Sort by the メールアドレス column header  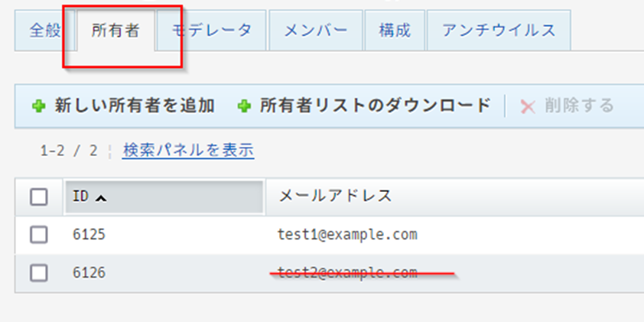click(x=336, y=197)
